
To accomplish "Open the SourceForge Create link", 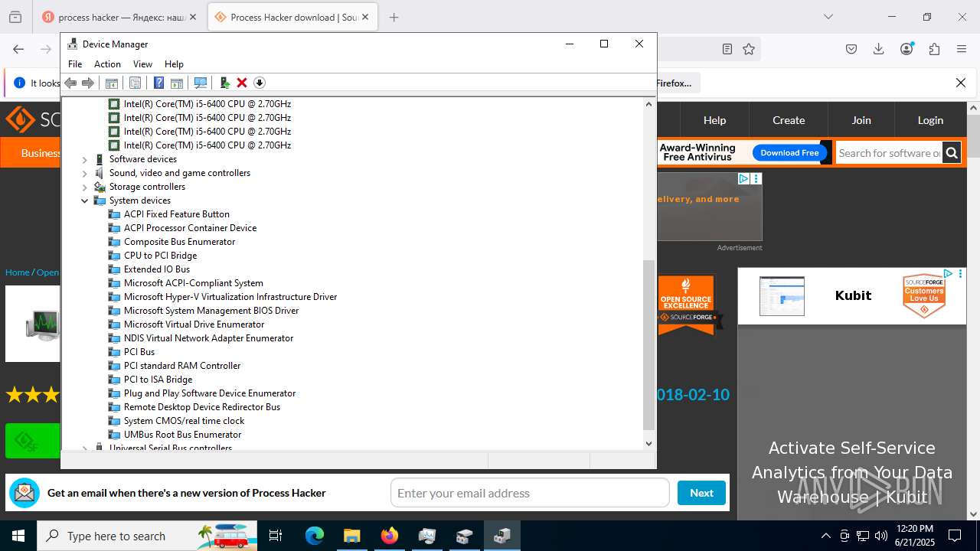I will 789,120.
